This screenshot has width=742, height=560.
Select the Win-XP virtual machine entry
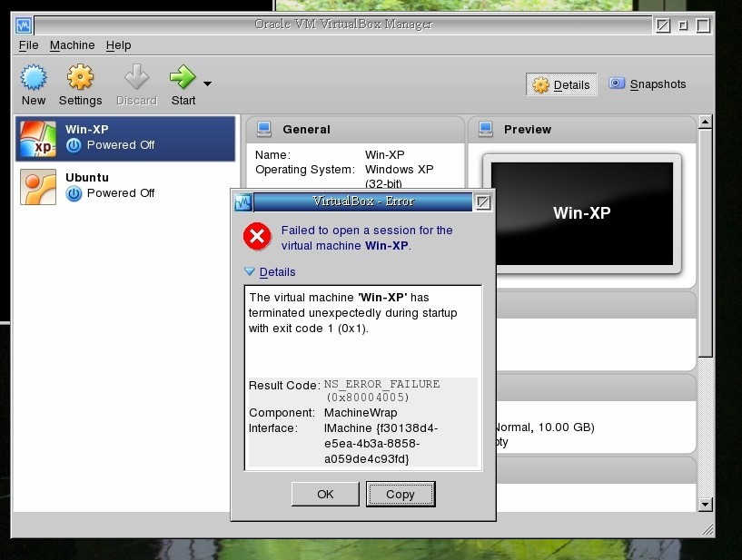(125, 139)
